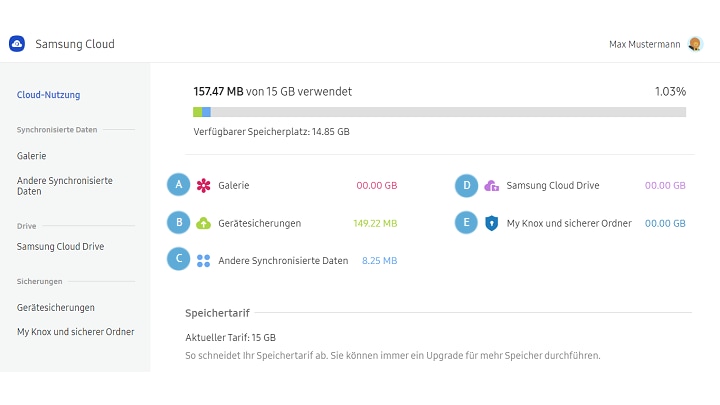Viewport: 720px width, 405px height.
Task: Click the blue circle marker D
Action: click(x=466, y=185)
